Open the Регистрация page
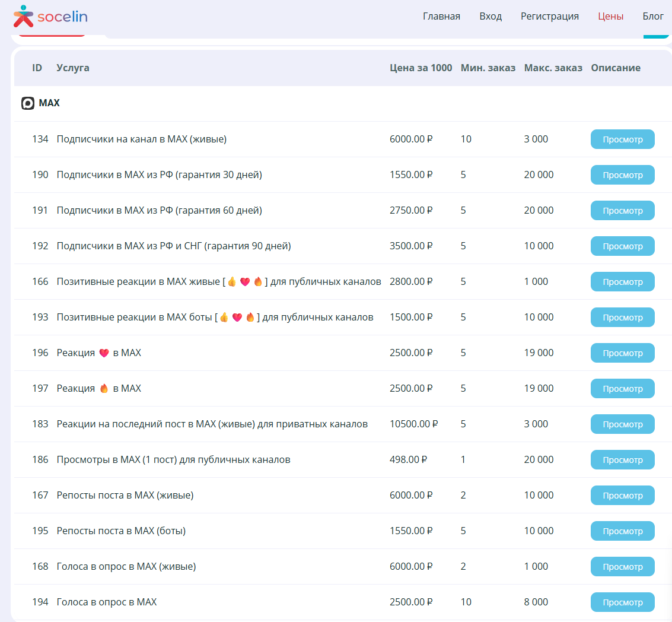 (549, 16)
